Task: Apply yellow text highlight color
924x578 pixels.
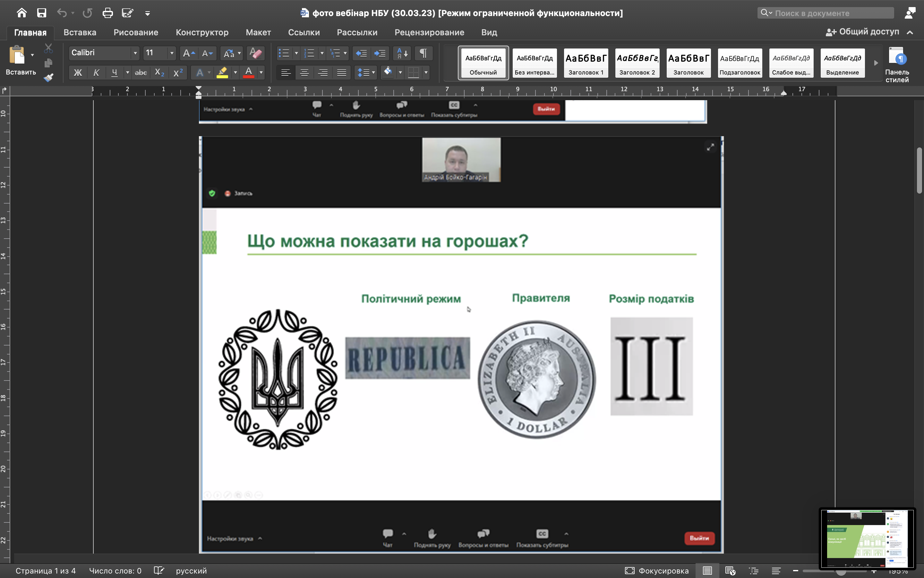Action: [222, 72]
